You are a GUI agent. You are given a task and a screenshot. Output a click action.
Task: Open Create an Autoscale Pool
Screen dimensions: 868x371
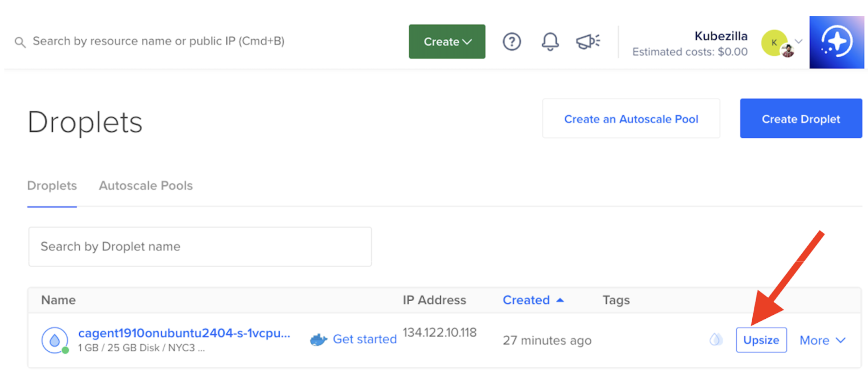[631, 119]
